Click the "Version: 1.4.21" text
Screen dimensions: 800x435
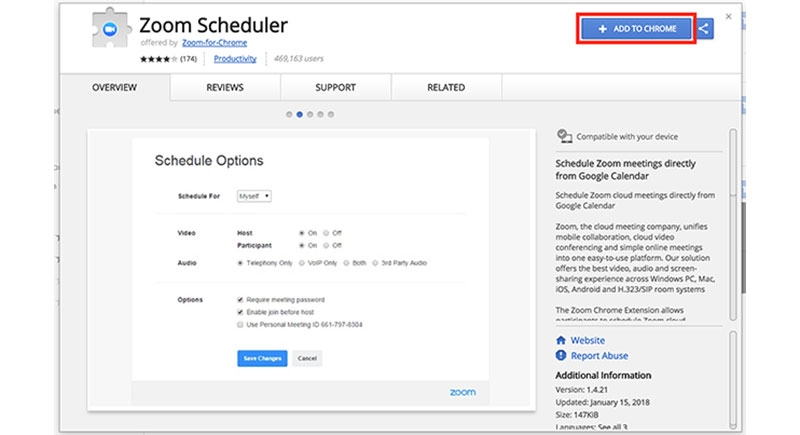pyautogui.click(x=582, y=390)
